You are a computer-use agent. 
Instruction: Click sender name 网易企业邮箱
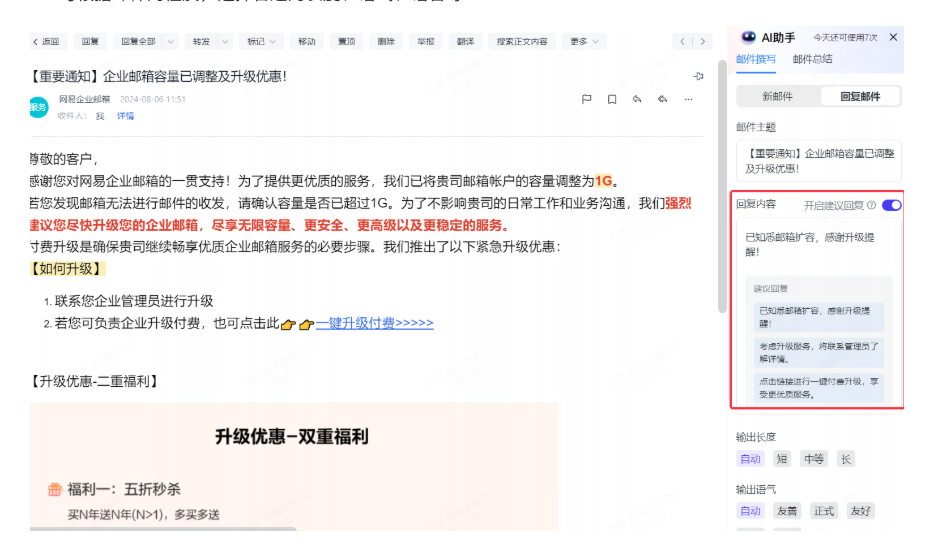coord(84,99)
